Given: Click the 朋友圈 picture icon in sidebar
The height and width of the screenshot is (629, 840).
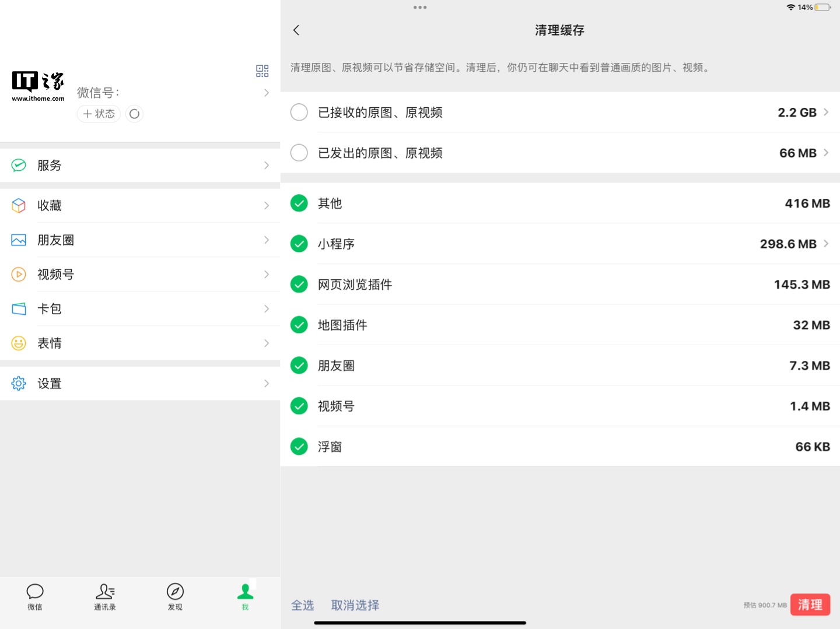Looking at the screenshot, I should point(19,240).
